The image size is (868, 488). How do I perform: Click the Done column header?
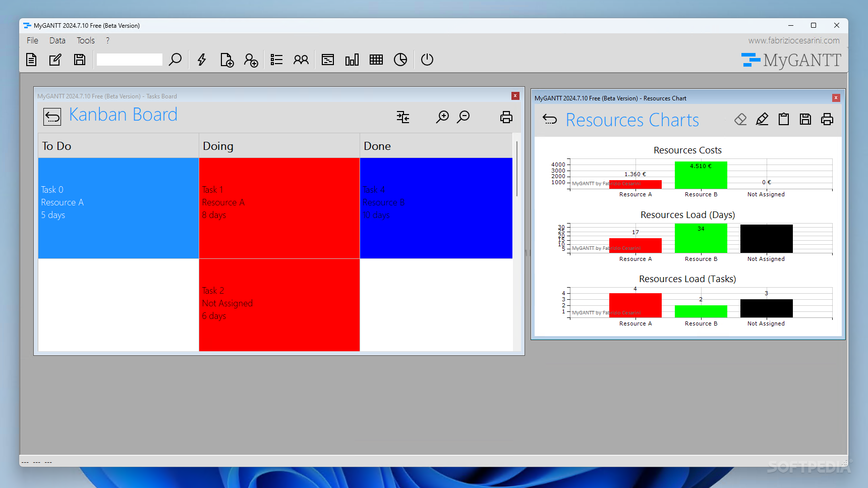pos(436,146)
